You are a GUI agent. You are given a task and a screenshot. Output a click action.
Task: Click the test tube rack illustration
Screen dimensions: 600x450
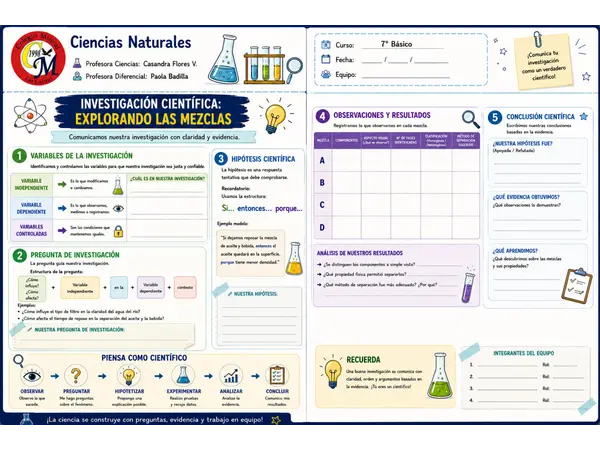click(x=264, y=64)
